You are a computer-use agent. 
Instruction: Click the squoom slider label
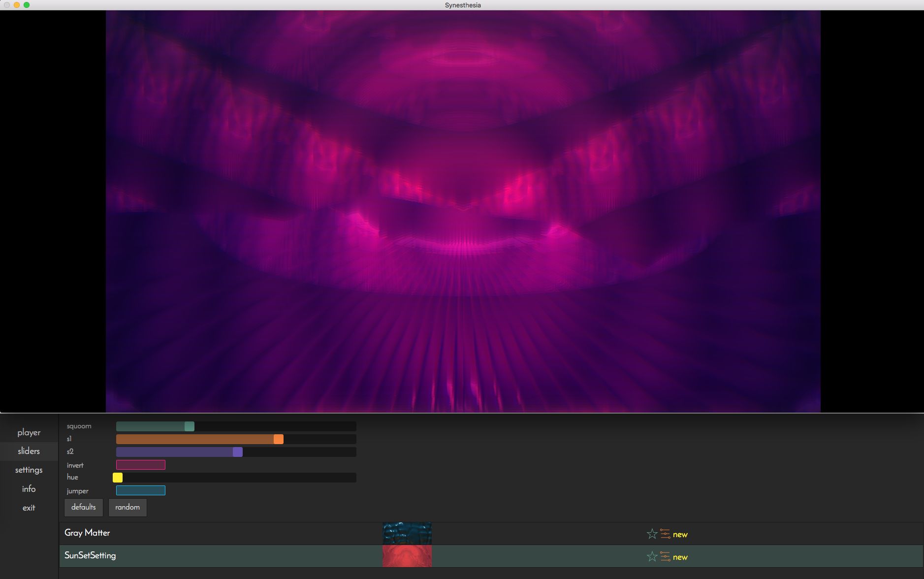(x=79, y=426)
